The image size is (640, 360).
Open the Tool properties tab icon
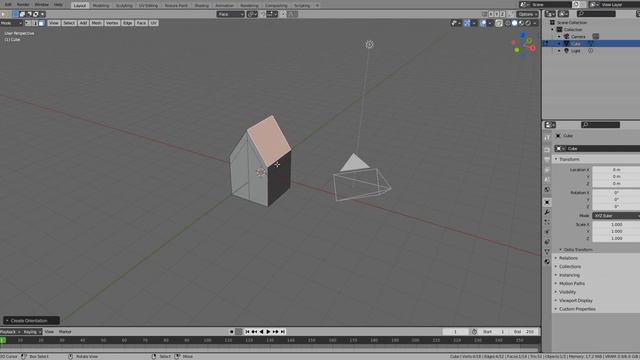coord(547,138)
